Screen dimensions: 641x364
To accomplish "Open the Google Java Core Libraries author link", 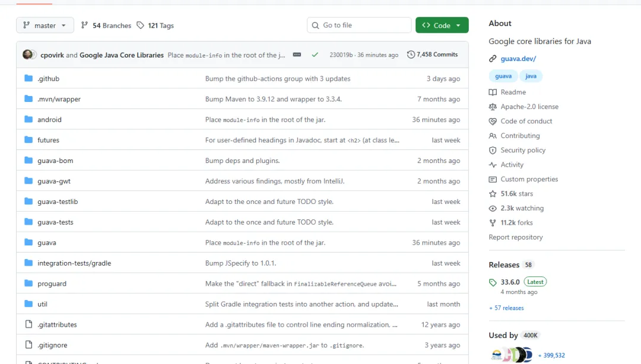I will (122, 55).
